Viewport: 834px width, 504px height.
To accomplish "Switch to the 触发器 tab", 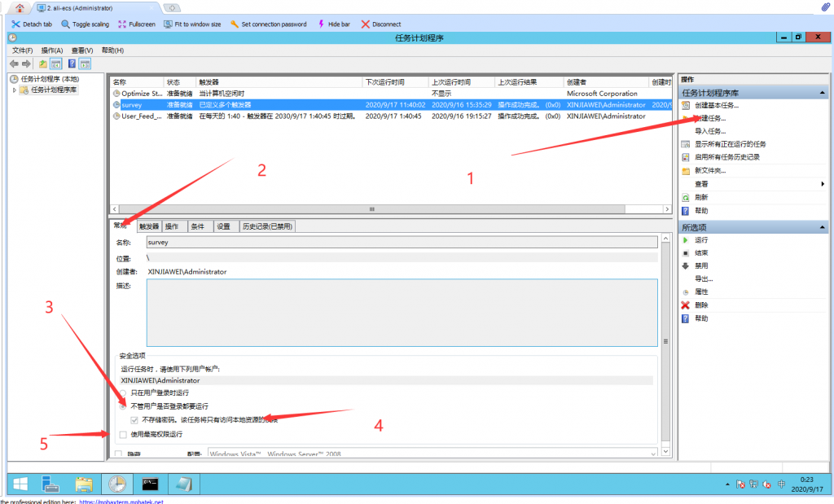I will coord(148,226).
